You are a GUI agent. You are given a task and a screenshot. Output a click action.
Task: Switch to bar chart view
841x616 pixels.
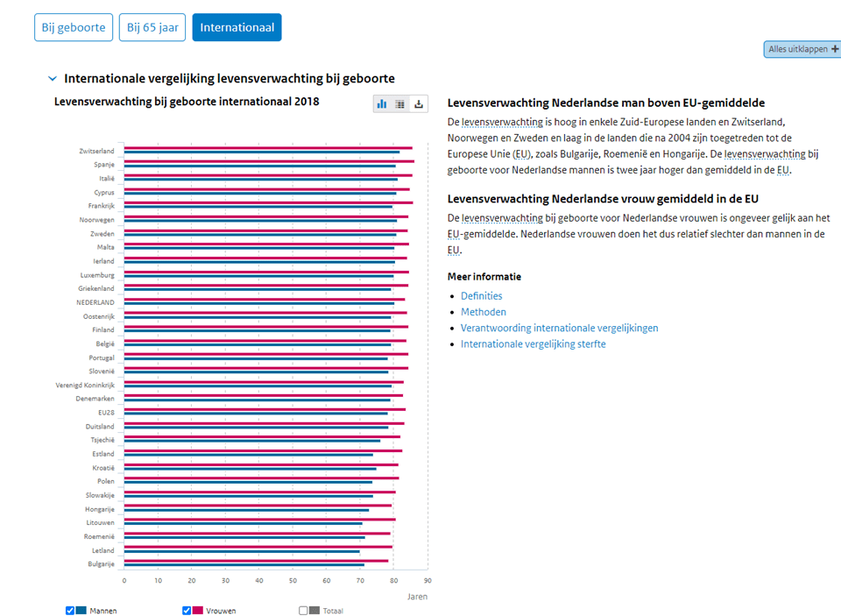pyautogui.click(x=382, y=103)
